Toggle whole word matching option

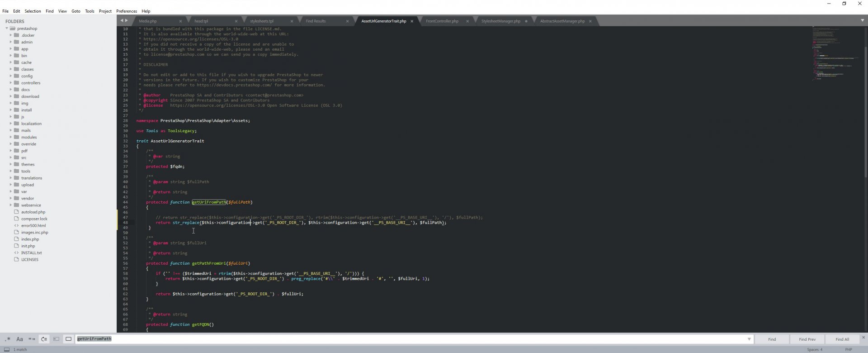[x=32, y=339]
